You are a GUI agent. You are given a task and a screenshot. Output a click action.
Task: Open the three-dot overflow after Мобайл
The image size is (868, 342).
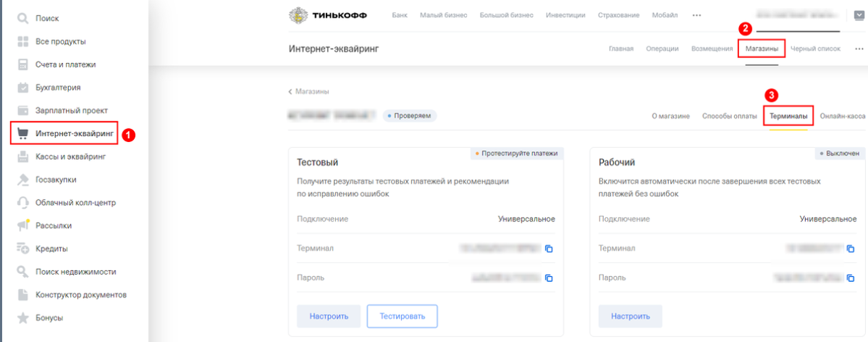(697, 15)
